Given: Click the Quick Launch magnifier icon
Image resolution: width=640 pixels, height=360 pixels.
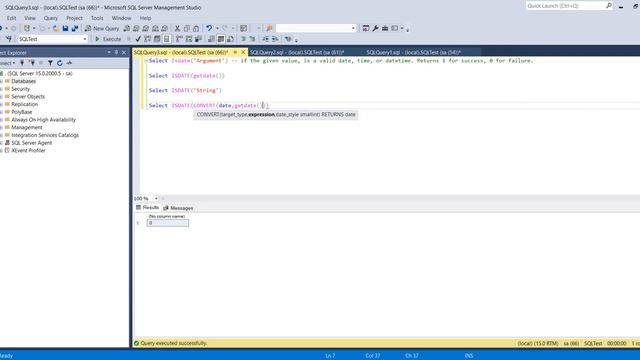Looking at the screenshot, I should tap(609, 6).
